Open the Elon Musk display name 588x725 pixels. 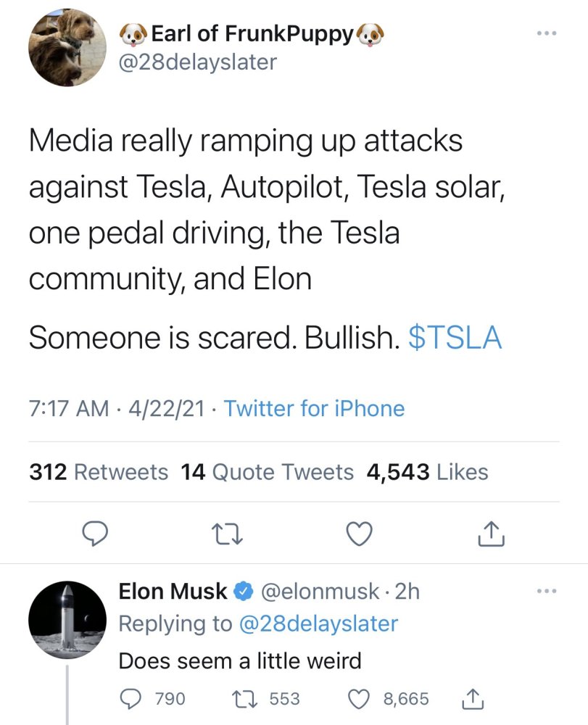(x=173, y=592)
